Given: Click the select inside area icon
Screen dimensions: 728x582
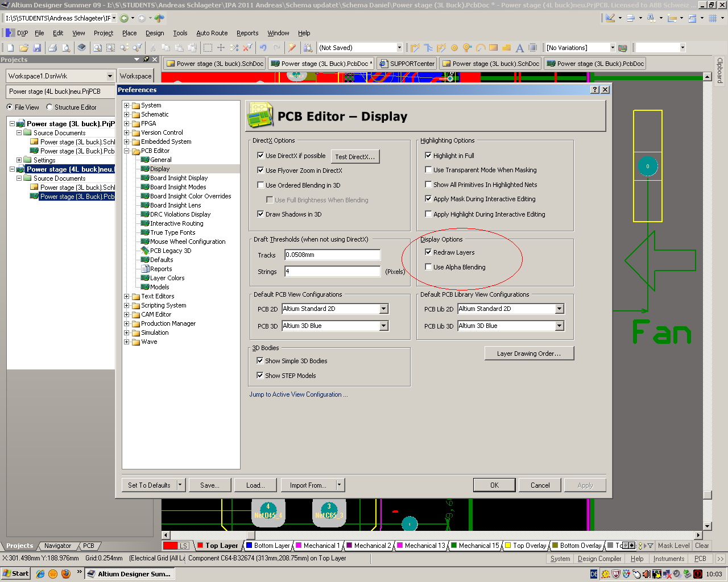Looking at the screenshot, I should click(208, 48).
